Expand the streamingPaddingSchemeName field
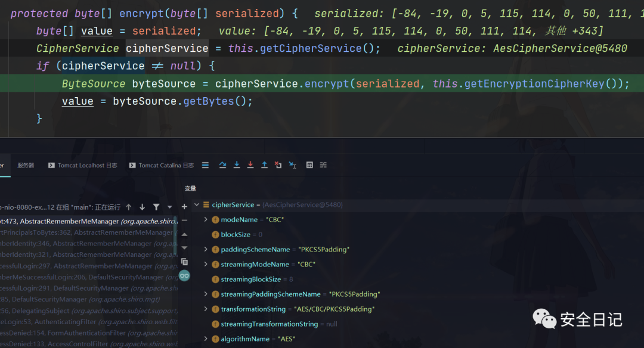Screen dimensions: 644x348 click(x=206, y=294)
